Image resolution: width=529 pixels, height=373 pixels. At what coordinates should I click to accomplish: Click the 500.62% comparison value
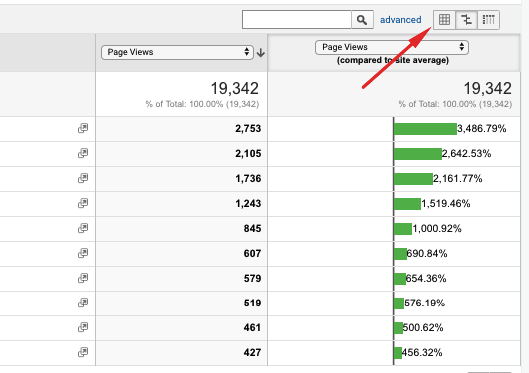423,327
